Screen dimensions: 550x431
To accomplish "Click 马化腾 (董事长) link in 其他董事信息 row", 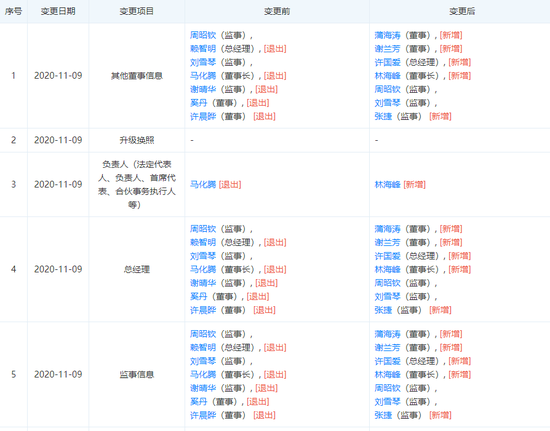I will coord(203,76).
